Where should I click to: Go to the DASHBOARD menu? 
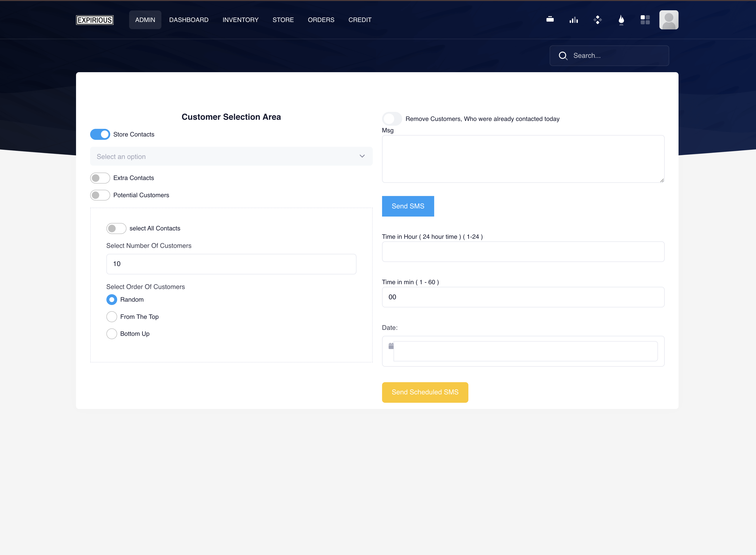(189, 20)
